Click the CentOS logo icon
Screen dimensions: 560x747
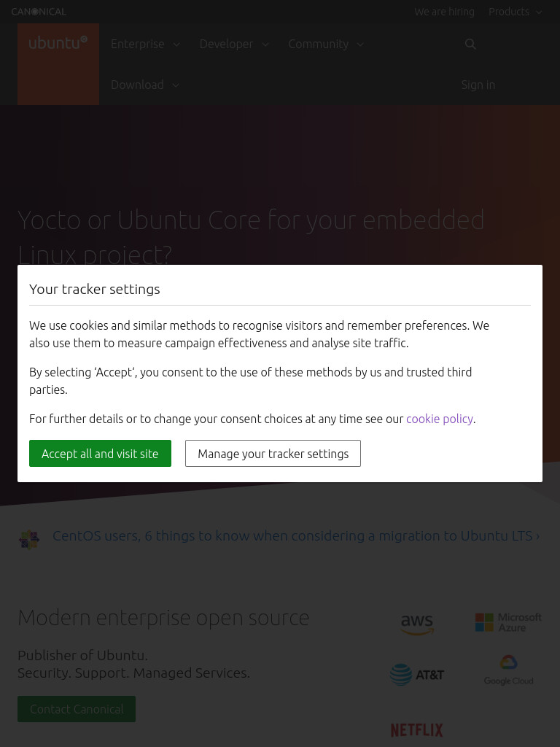pyautogui.click(x=29, y=539)
